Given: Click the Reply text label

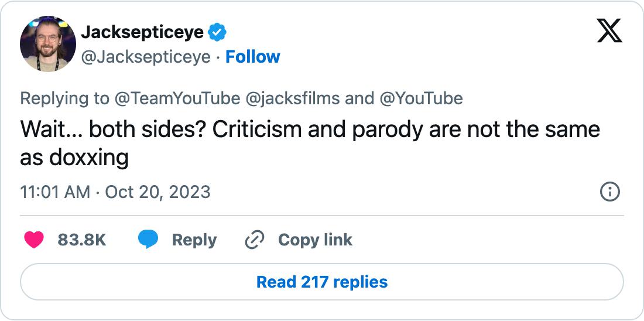Looking at the screenshot, I should click(x=194, y=240).
